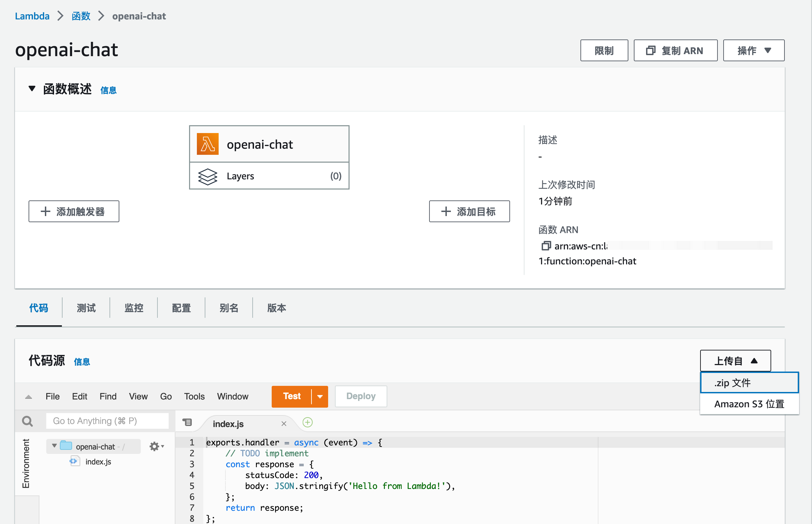Open the 信息 link beside 函数概述
Screen dimensions: 812x524
108,90
